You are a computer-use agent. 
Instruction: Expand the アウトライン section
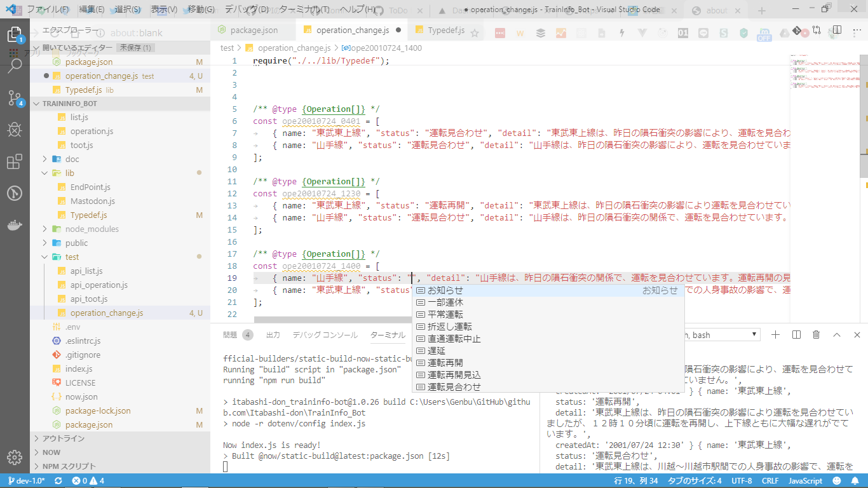[x=63, y=438]
